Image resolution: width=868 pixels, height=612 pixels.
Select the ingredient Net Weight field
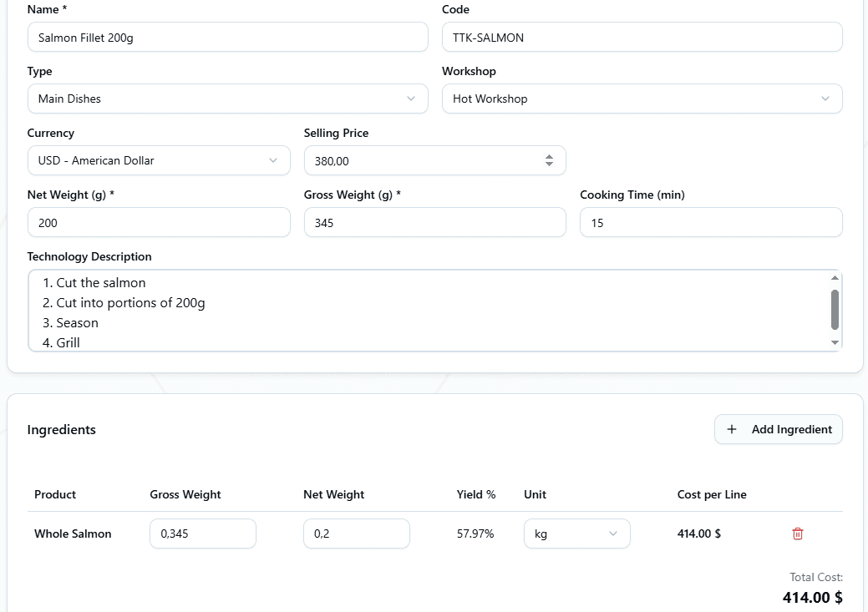tap(356, 533)
